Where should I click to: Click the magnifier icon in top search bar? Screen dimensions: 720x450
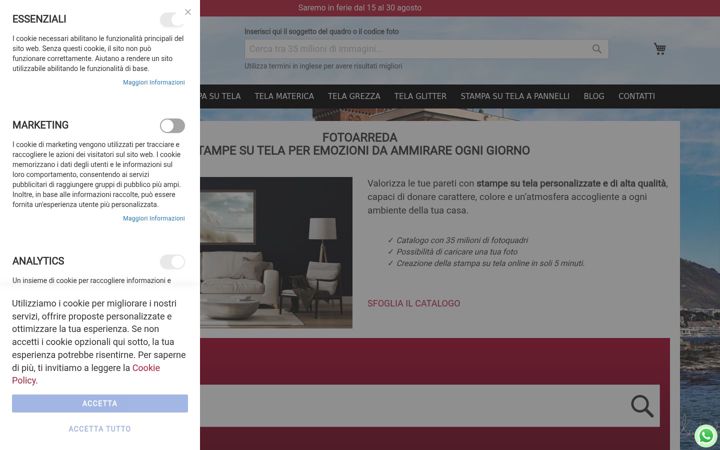click(596, 49)
